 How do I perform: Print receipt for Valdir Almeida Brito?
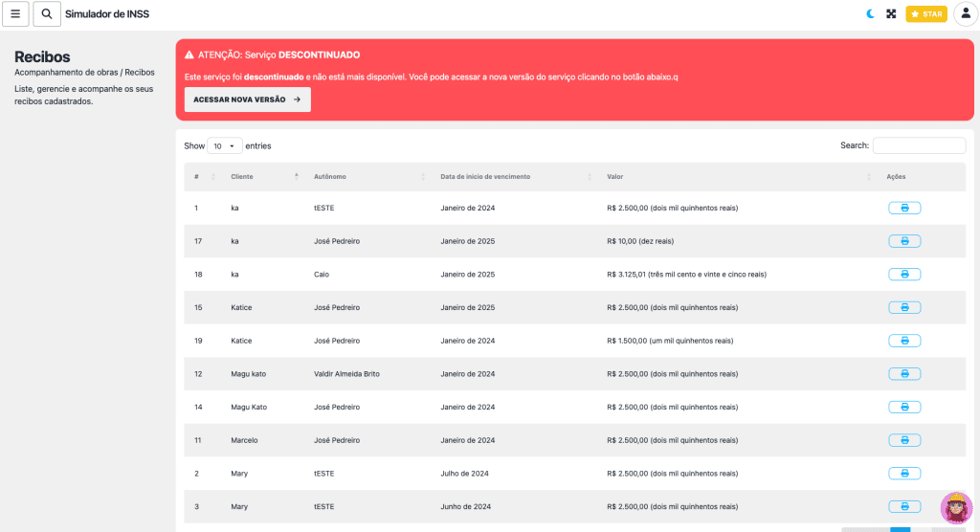tap(904, 374)
